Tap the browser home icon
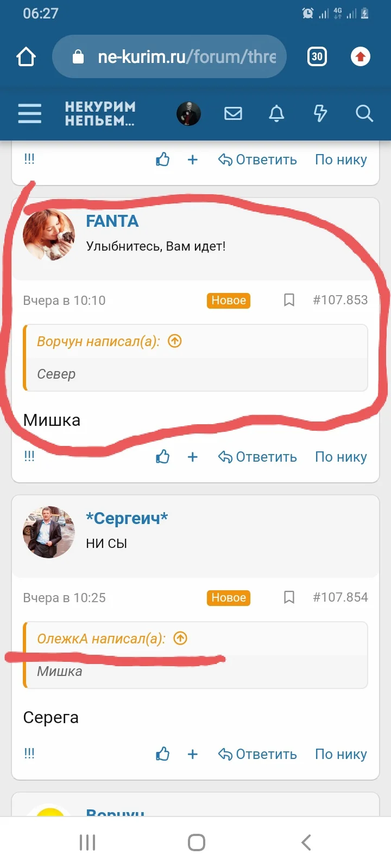Viewport: 391px width, 868px height. click(x=26, y=56)
